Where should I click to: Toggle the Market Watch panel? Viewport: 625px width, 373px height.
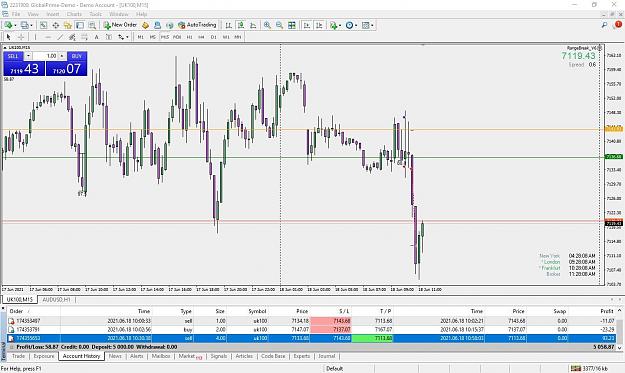point(43,25)
